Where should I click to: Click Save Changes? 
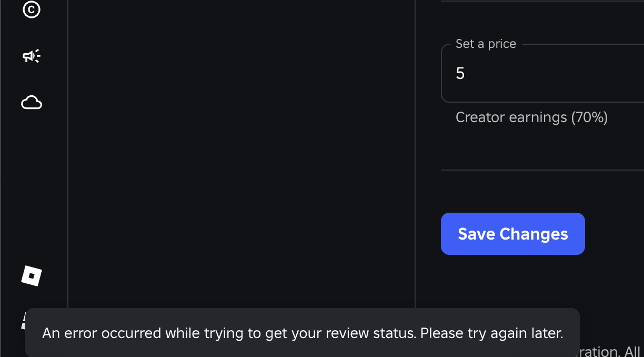[x=513, y=234]
